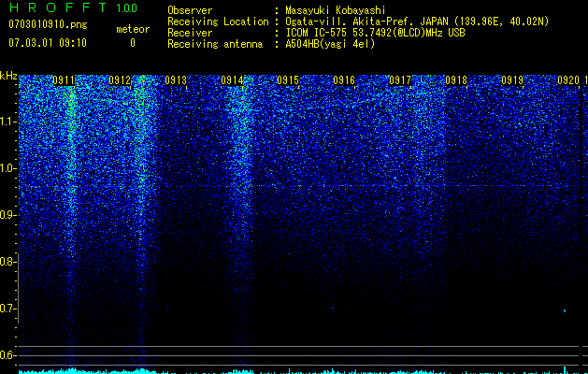Click the 0920 time marker

(x=568, y=80)
